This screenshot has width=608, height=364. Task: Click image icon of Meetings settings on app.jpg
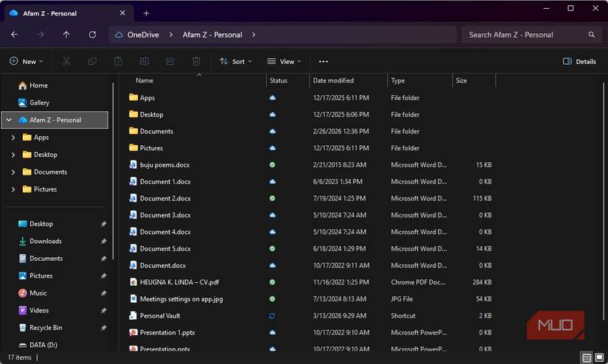133,299
